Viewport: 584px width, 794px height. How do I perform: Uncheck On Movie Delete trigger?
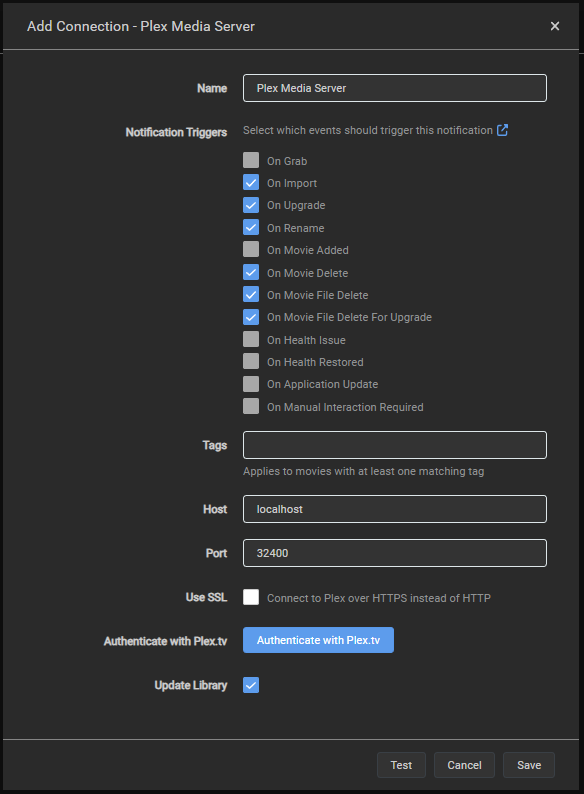251,272
